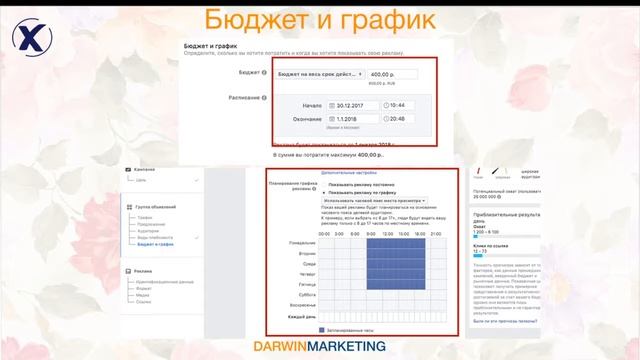Screen dimensions: 640x360
Task: Select Бюджет и график item in sidebar
Action: (156, 244)
